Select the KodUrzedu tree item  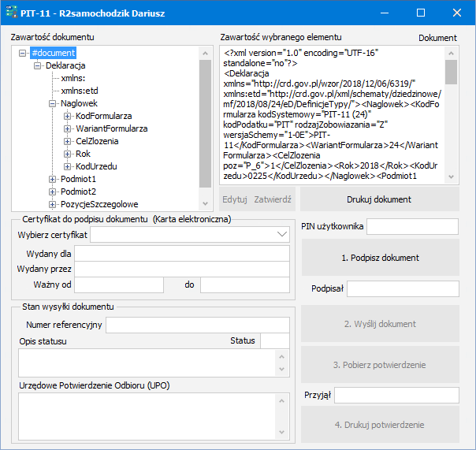point(98,166)
